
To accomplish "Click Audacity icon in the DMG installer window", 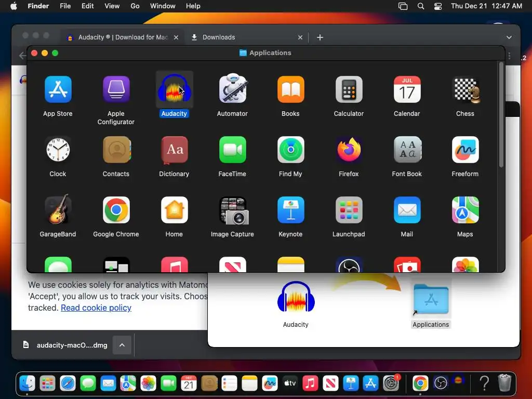I will 296,297.
